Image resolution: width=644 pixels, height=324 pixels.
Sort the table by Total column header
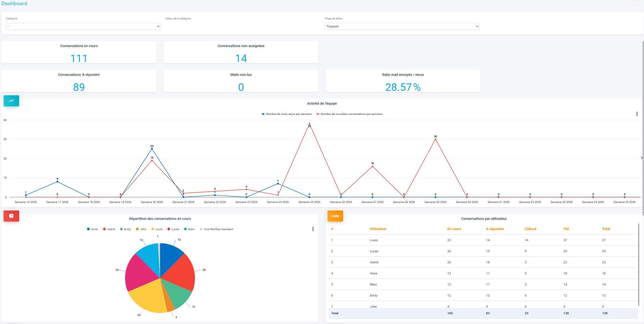(606, 229)
